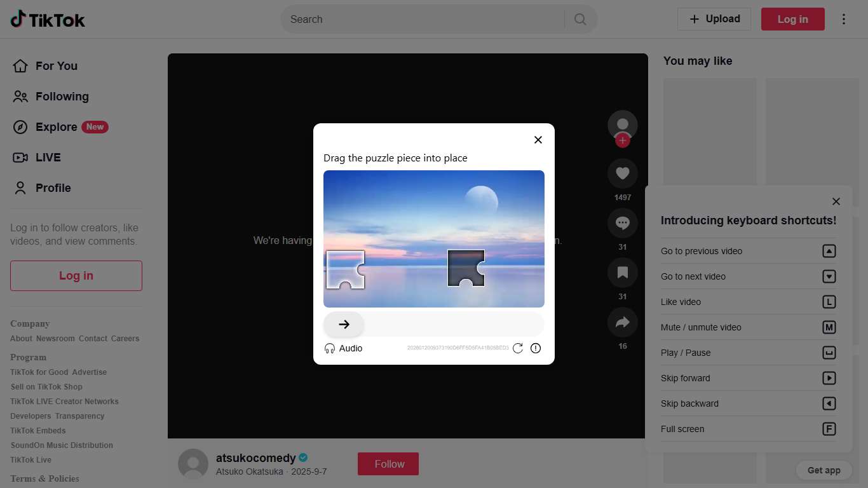Refresh the captcha puzzle

(x=518, y=348)
